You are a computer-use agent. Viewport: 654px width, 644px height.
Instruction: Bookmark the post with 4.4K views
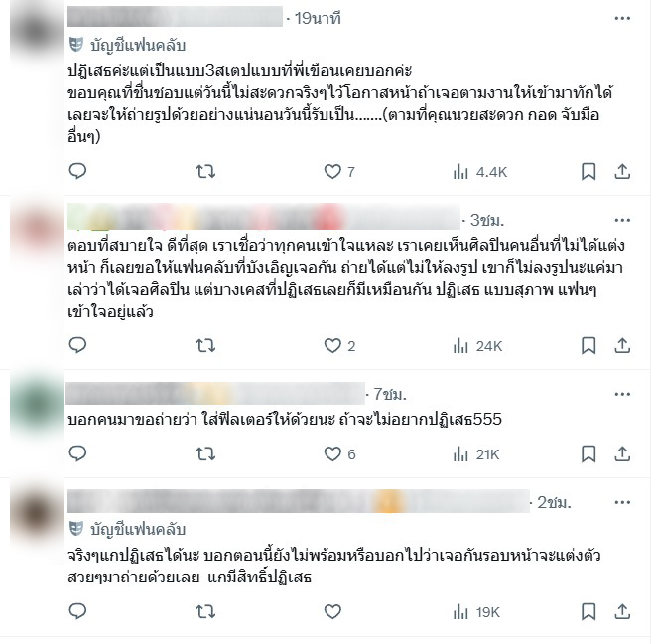[589, 172]
